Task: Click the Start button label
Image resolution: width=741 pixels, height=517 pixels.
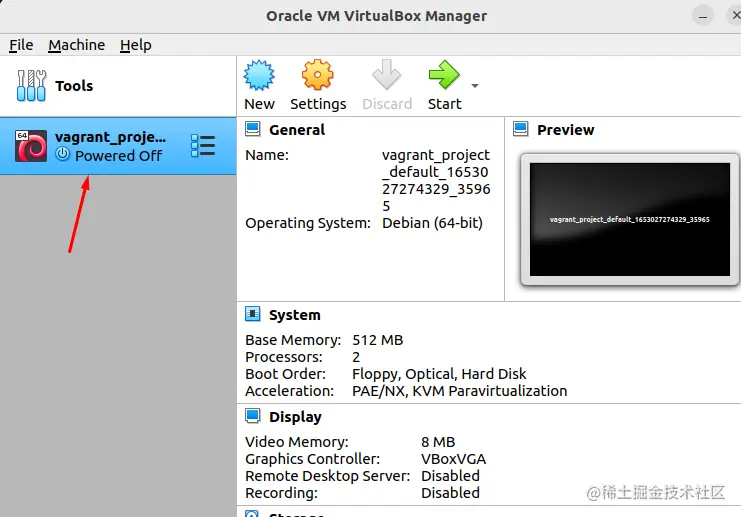Action: pos(445,104)
